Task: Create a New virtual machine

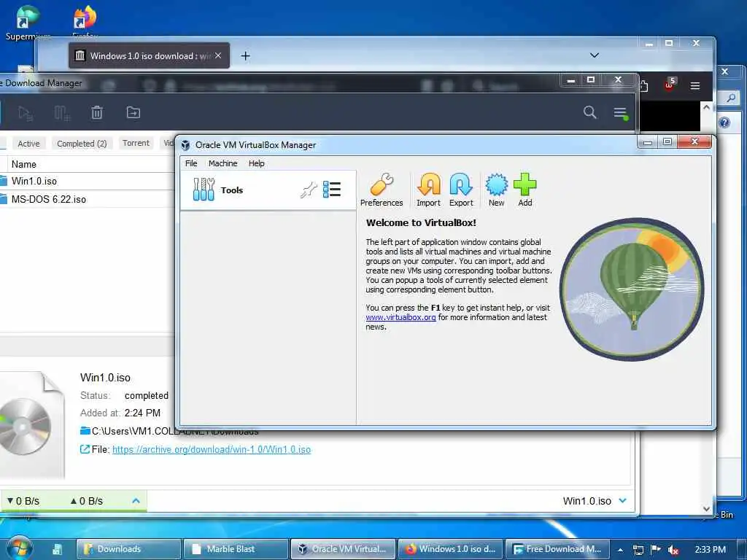Action: 496,190
